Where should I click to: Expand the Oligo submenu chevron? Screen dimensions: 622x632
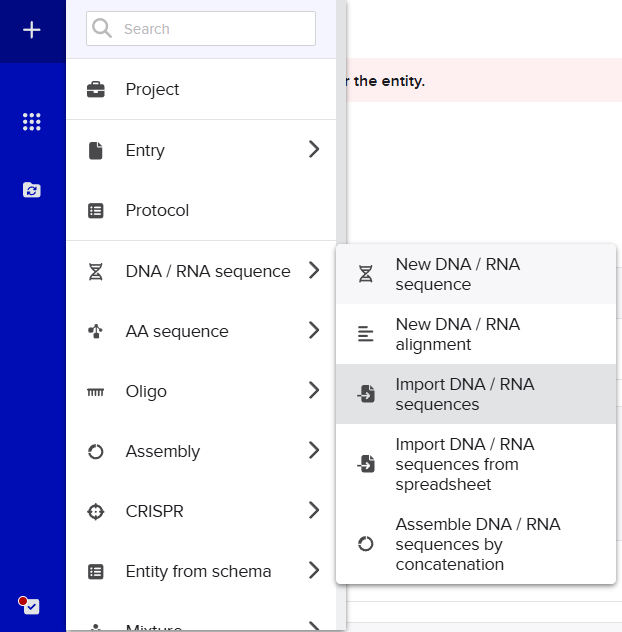pos(314,391)
